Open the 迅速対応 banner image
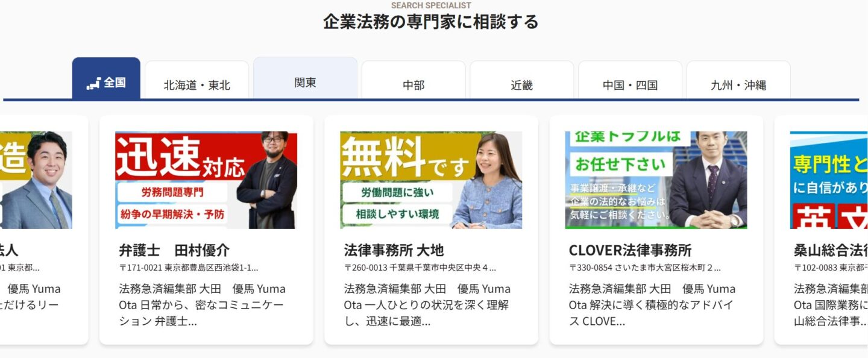The height and width of the screenshot is (358, 868). click(x=206, y=180)
